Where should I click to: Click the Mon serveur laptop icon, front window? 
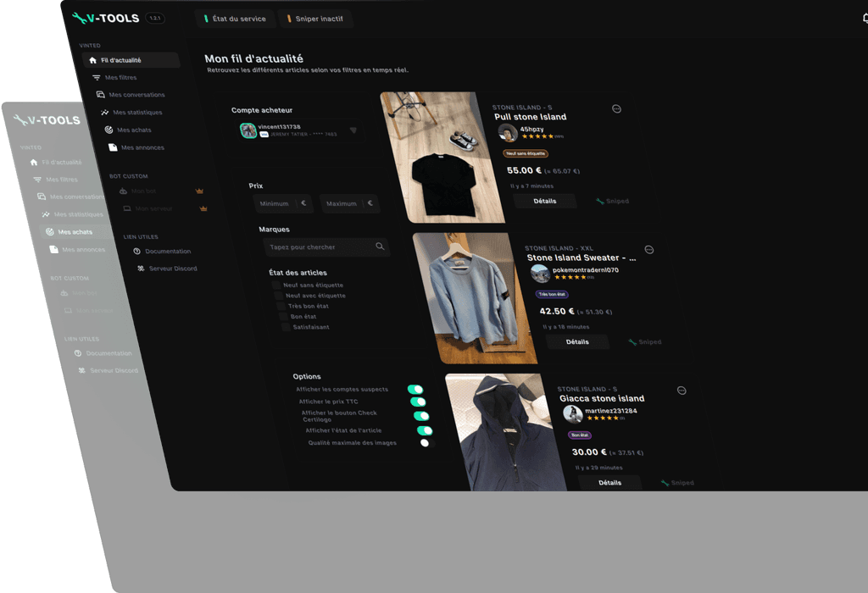(x=127, y=208)
